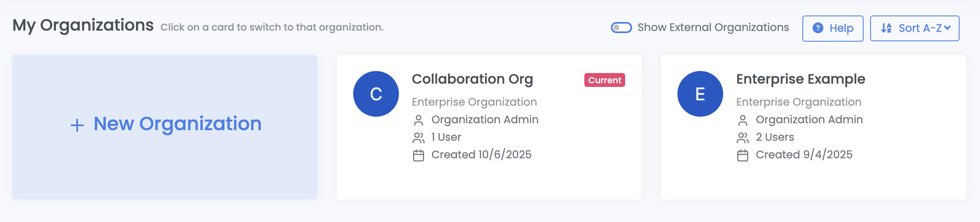Click the calendar icon in Collaboration Org
Screen dimensions: 980x222
[x=419, y=155]
